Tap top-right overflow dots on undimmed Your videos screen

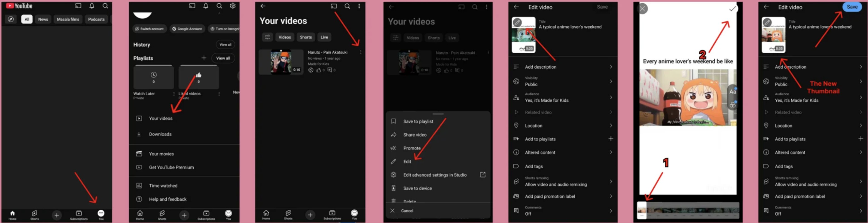tap(359, 6)
